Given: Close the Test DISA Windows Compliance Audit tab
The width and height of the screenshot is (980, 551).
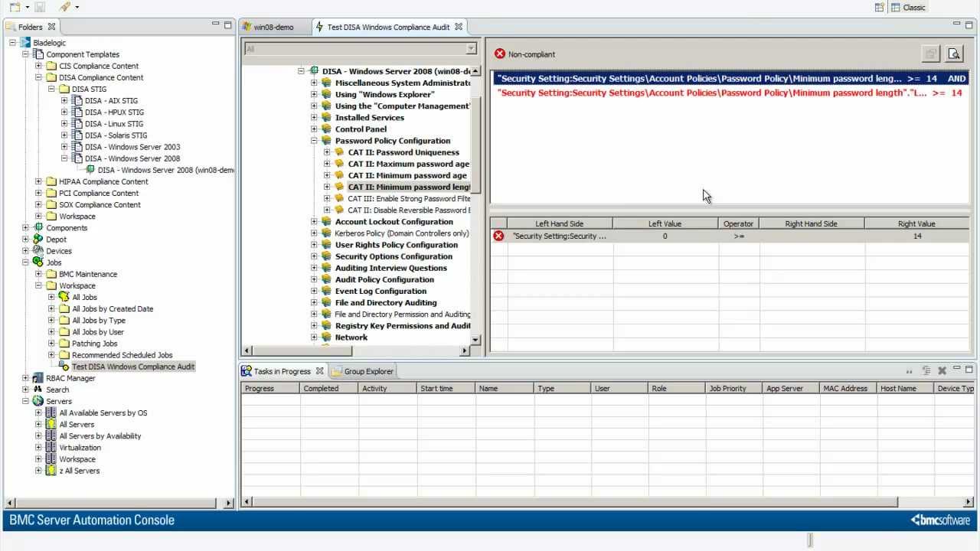Looking at the screenshot, I should click(x=459, y=27).
